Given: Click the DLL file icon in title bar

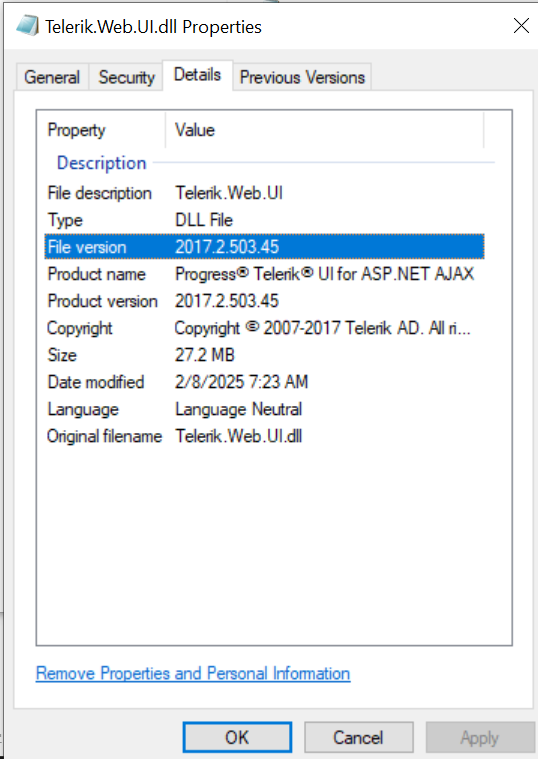Looking at the screenshot, I should [x=27, y=26].
